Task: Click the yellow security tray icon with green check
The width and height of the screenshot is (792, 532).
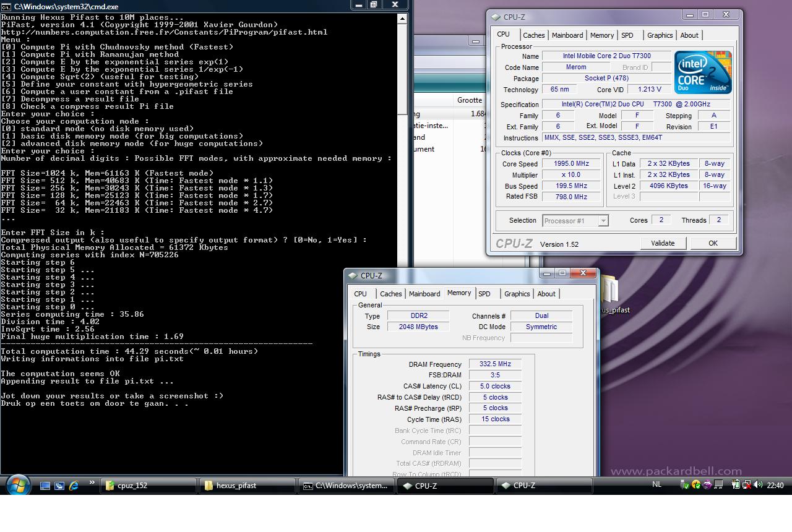Action: click(x=696, y=484)
